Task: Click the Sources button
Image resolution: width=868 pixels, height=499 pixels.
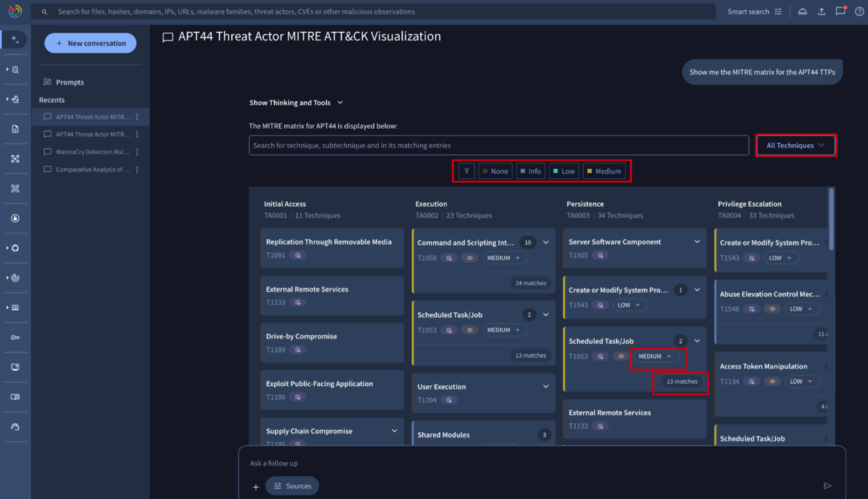Action: 292,486
